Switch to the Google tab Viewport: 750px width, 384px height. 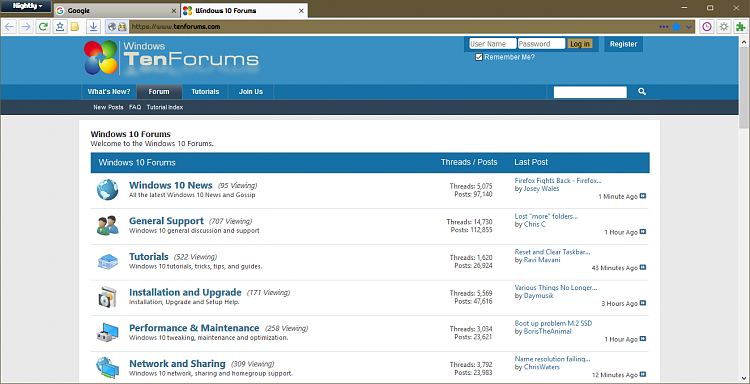[x=115, y=11]
